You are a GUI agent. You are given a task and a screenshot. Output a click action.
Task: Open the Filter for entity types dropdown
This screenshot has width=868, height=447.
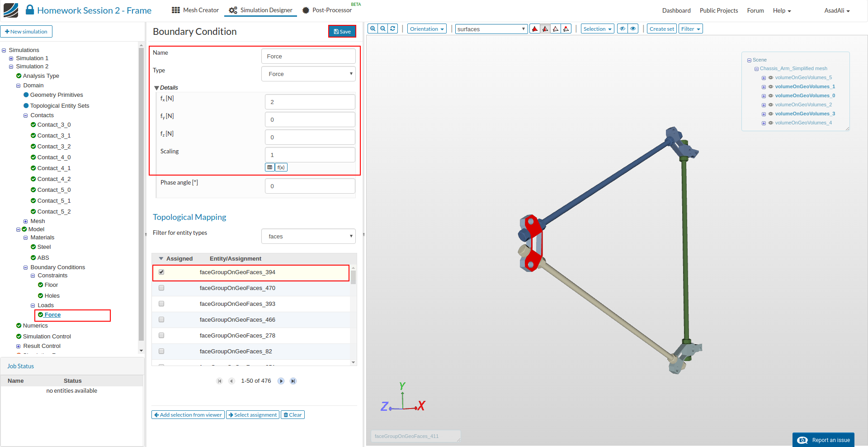click(308, 236)
